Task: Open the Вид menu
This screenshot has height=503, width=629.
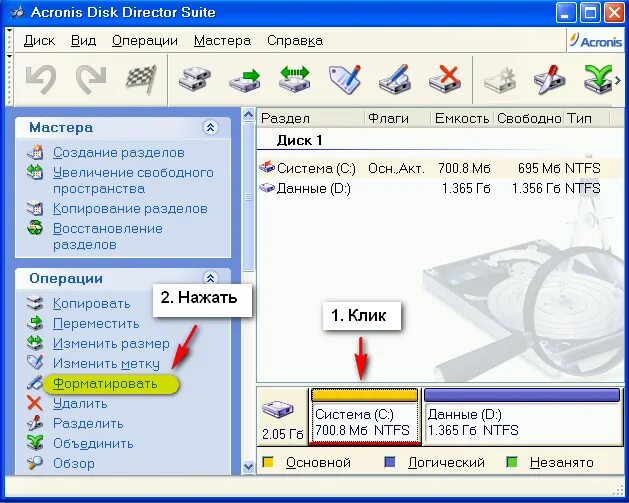Action: 83,41
